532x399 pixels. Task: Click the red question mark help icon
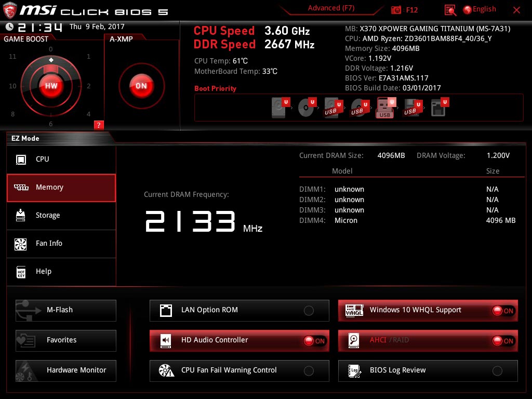pyautogui.click(x=99, y=125)
